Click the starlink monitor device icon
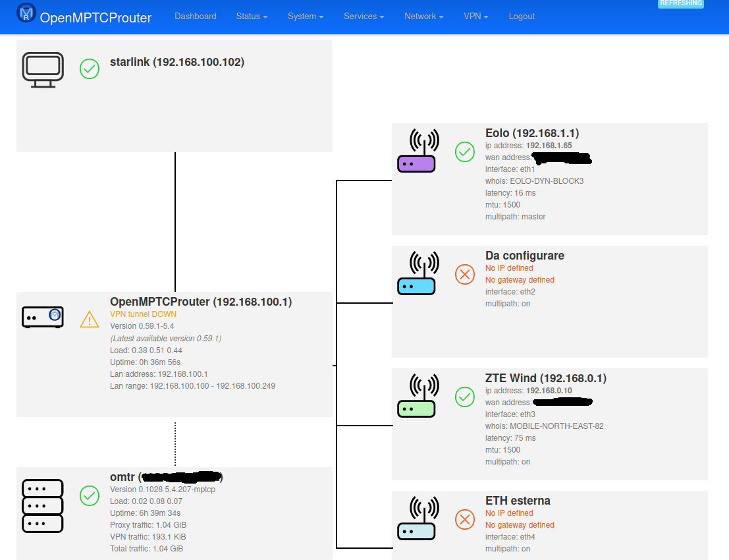The height and width of the screenshot is (560, 729). [x=42, y=69]
